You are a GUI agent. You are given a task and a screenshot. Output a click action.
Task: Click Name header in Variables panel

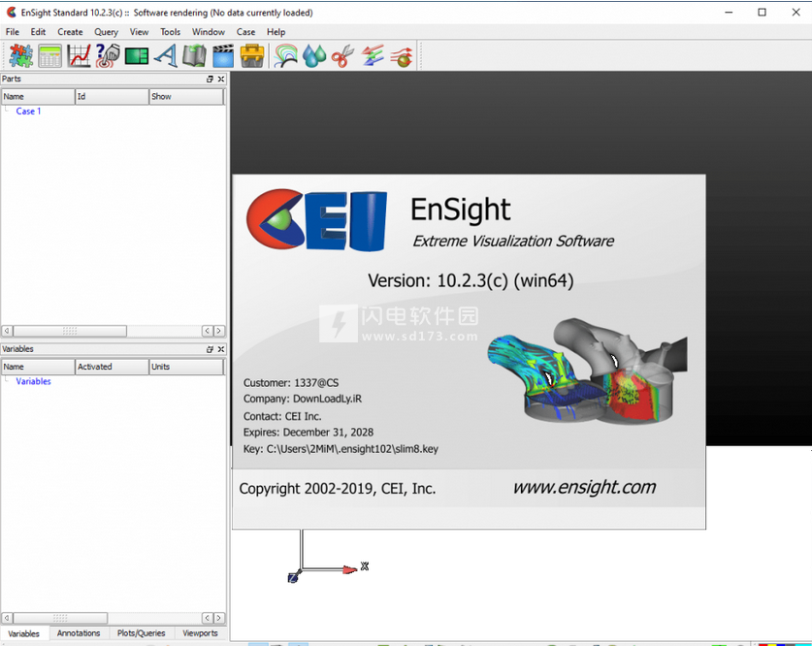click(x=39, y=367)
